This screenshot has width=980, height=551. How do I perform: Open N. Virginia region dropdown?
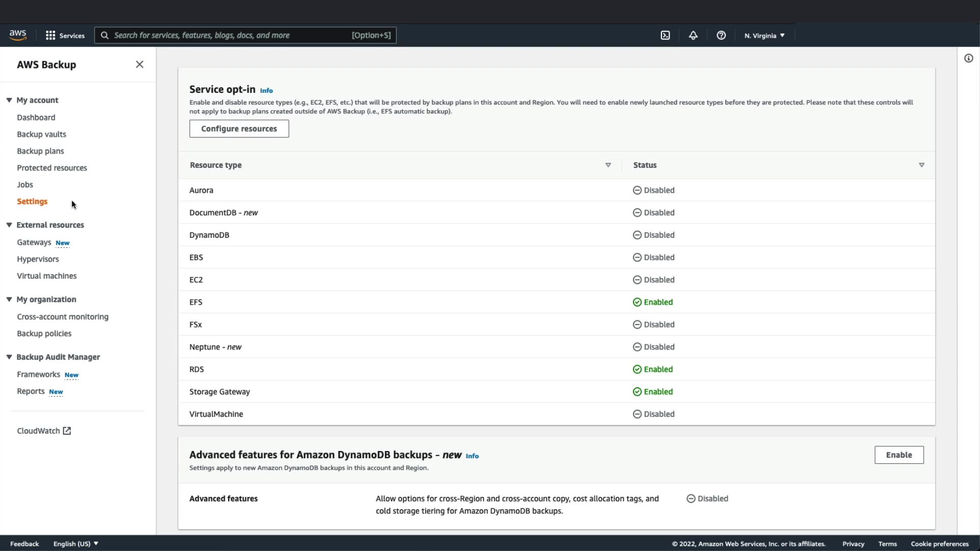(764, 35)
